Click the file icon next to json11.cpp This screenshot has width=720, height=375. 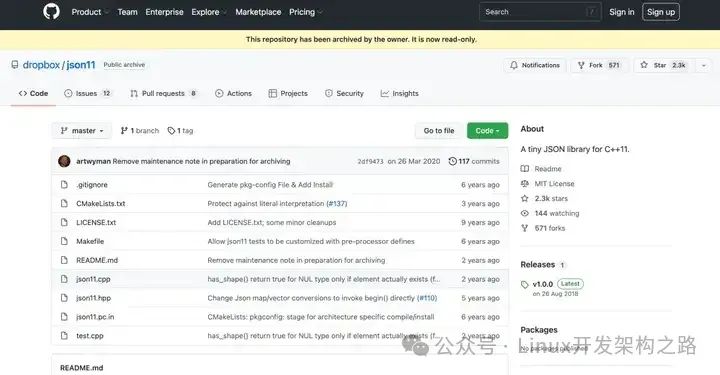pos(64,279)
